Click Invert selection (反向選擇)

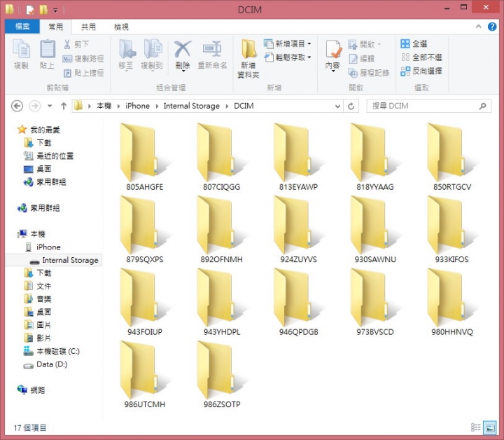click(x=421, y=71)
